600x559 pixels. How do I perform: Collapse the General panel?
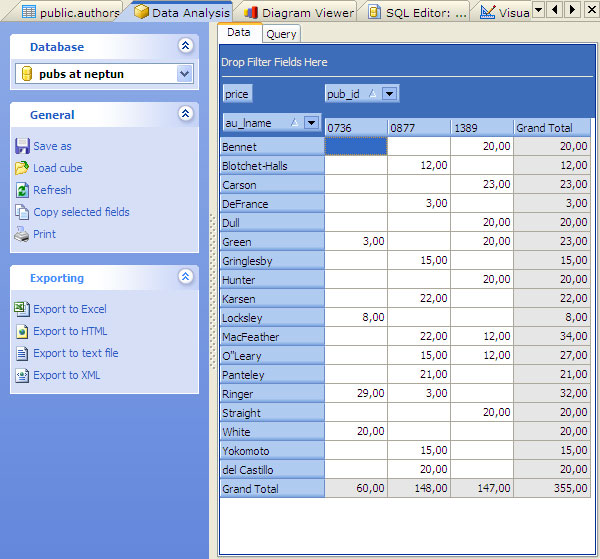(x=186, y=113)
